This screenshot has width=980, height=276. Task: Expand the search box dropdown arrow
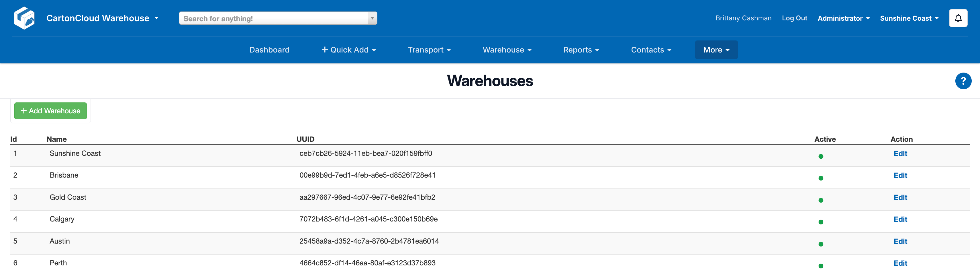click(x=372, y=18)
